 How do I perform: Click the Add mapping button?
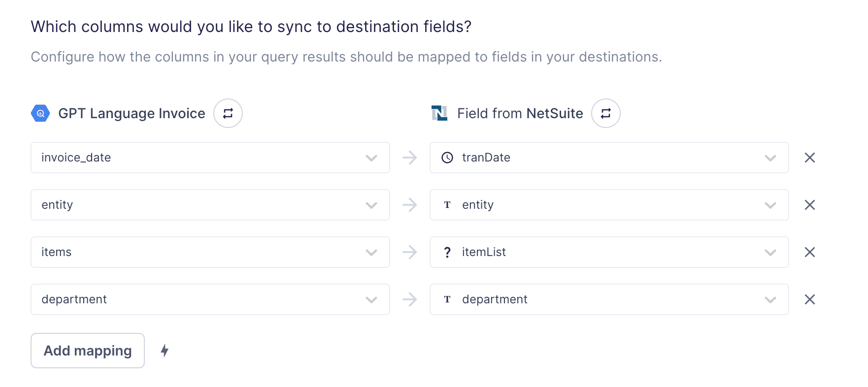(x=88, y=351)
